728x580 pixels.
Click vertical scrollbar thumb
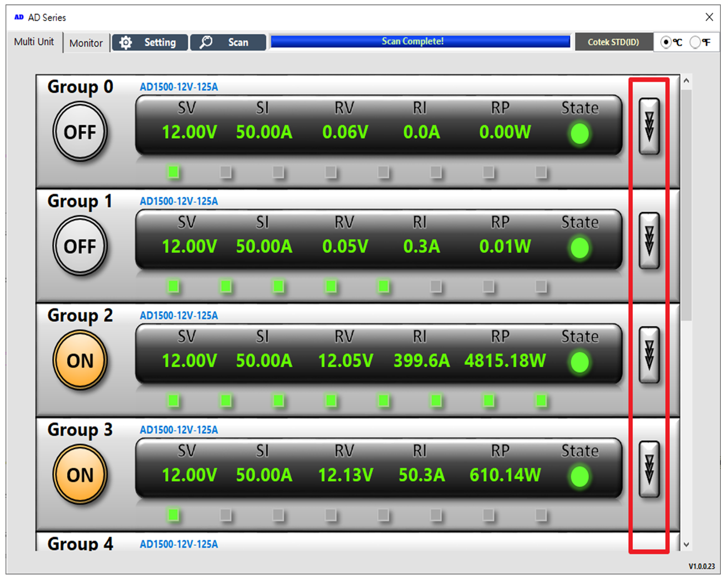click(686, 204)
